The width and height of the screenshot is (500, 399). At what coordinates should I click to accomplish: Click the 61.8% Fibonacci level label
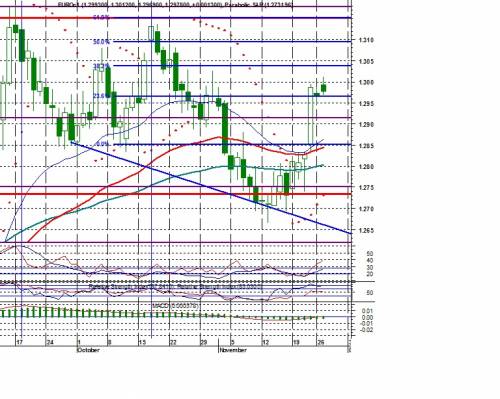coord(102,17)
